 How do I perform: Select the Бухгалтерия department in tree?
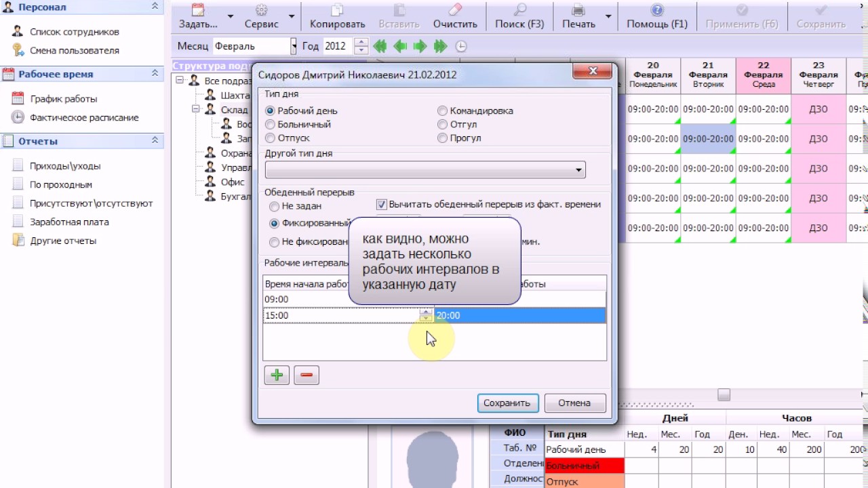(237, 197)
